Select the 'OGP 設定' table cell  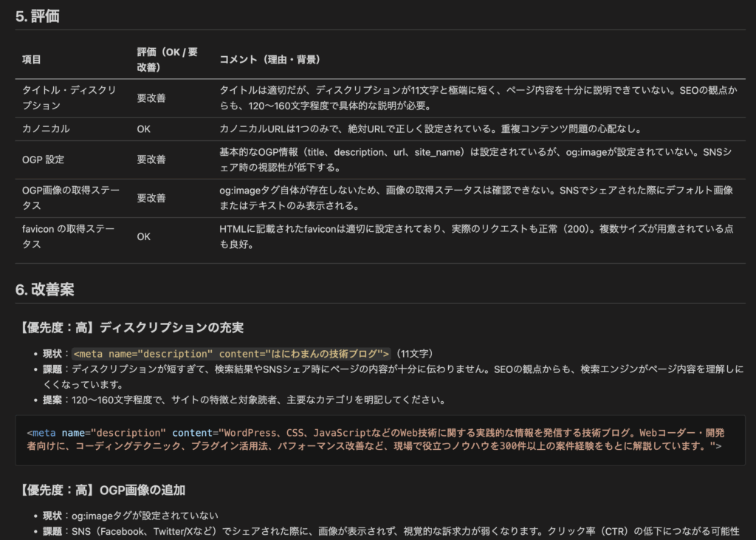pyautogui.click(x=43, y=159)
